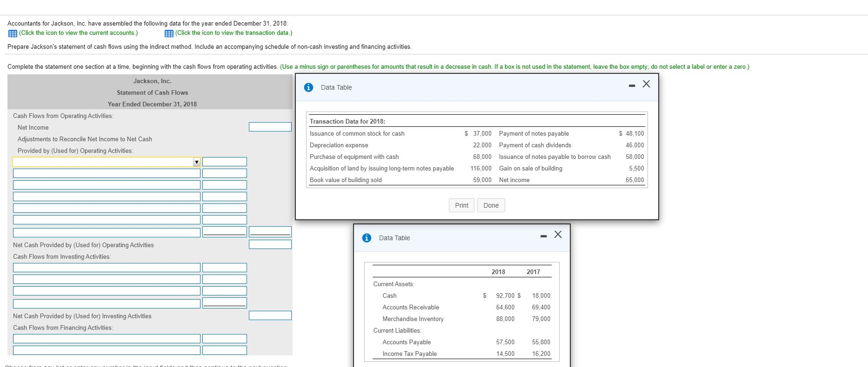Open the first operating adjustment dropdown arrow
The width and height of the screenshot is (868, 367).
tap(196, 162)
